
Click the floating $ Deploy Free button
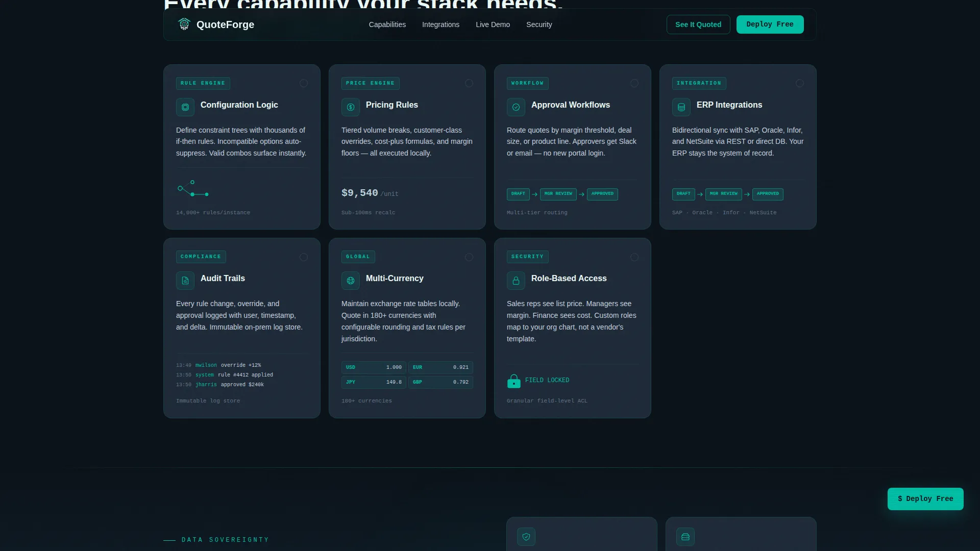(x=925, y=499)
